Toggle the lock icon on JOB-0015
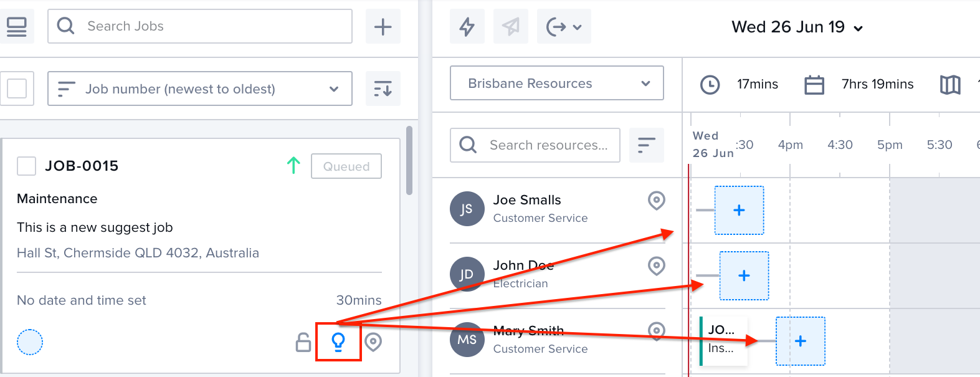 [303, 342]
